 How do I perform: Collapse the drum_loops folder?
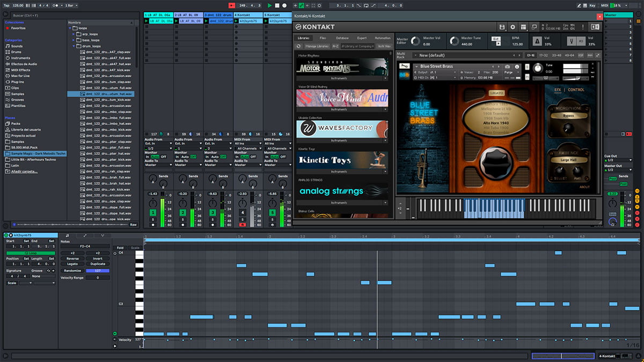(74, 46)
